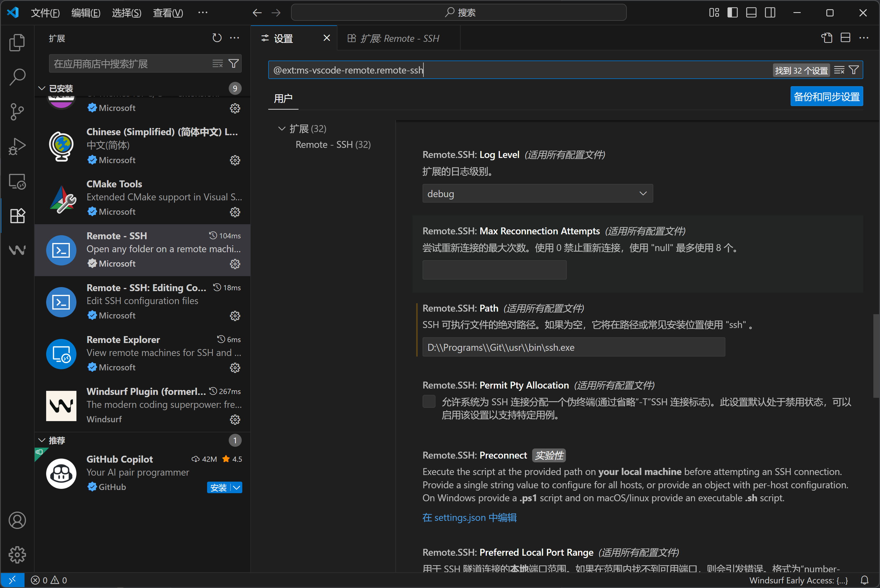This screenshot has width=880, height=588.
Task: Collapse 扩展 (32) settings tree node
Action: [282, 129]
